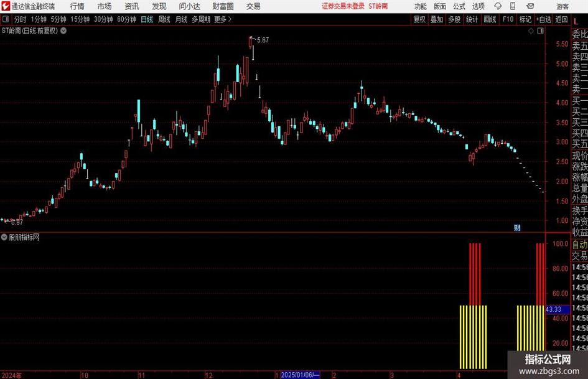Click the 2025/01/06 date marker on axis

pyautogui.click(x=300, y=375)
